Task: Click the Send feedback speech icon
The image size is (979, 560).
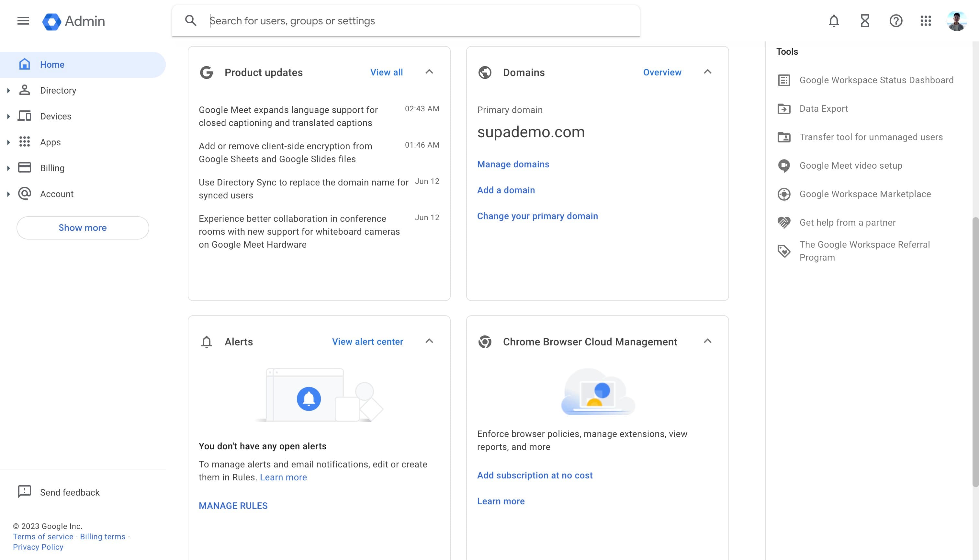Action: point(25,492)
